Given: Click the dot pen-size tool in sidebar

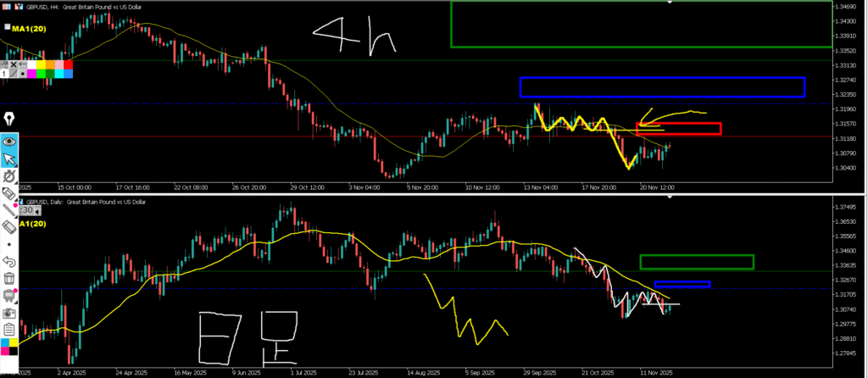Looking at the screenshot, I should pyautogui.click(x=9, y=244).
